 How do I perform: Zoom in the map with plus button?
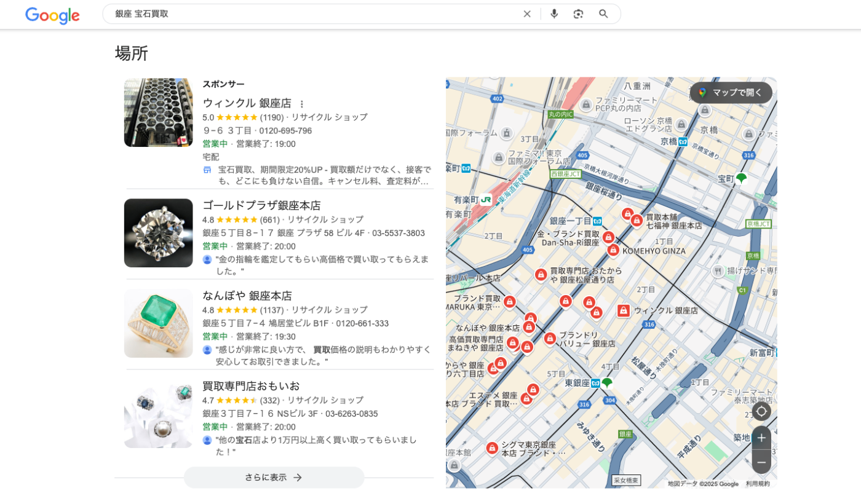click(761, 438)
